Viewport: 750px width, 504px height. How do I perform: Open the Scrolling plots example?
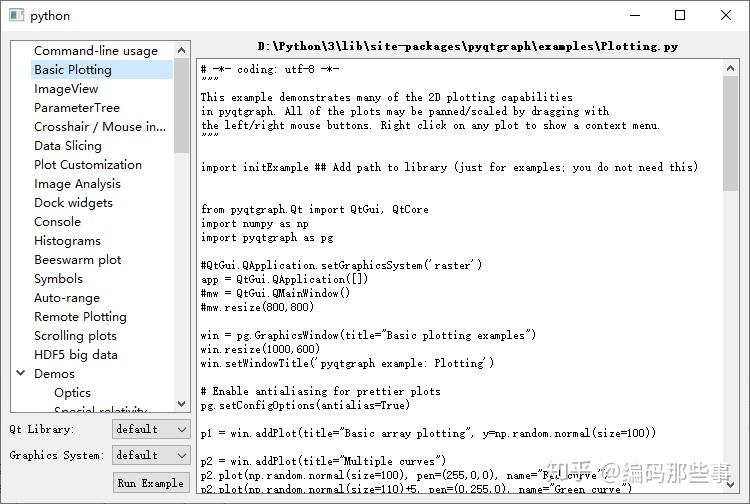[75, 336]
